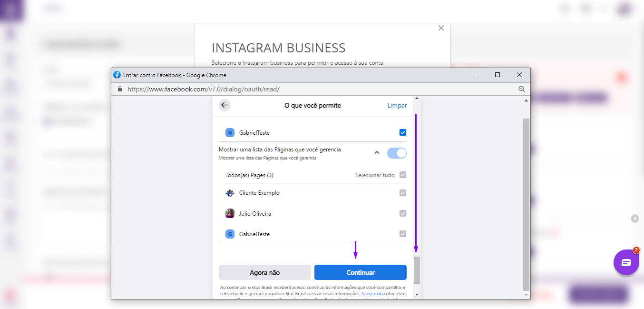
Task: Click the Limpar link
Action: point(397,105)
